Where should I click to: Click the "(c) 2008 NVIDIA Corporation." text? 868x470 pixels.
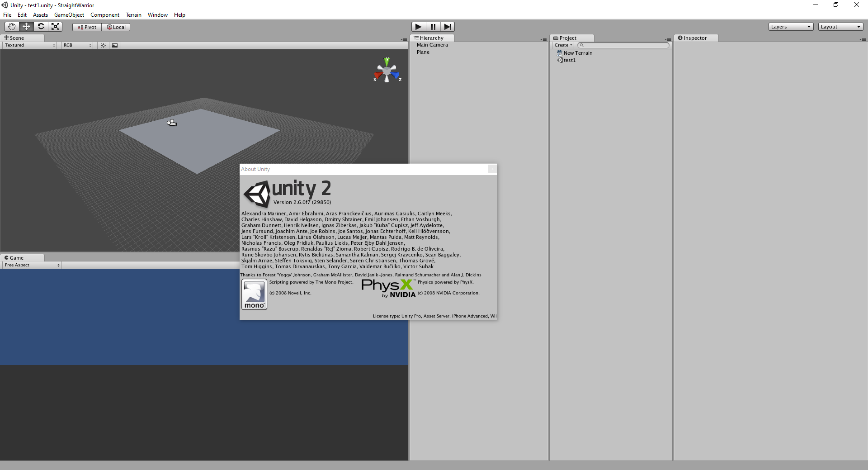(x=448, y=293)
